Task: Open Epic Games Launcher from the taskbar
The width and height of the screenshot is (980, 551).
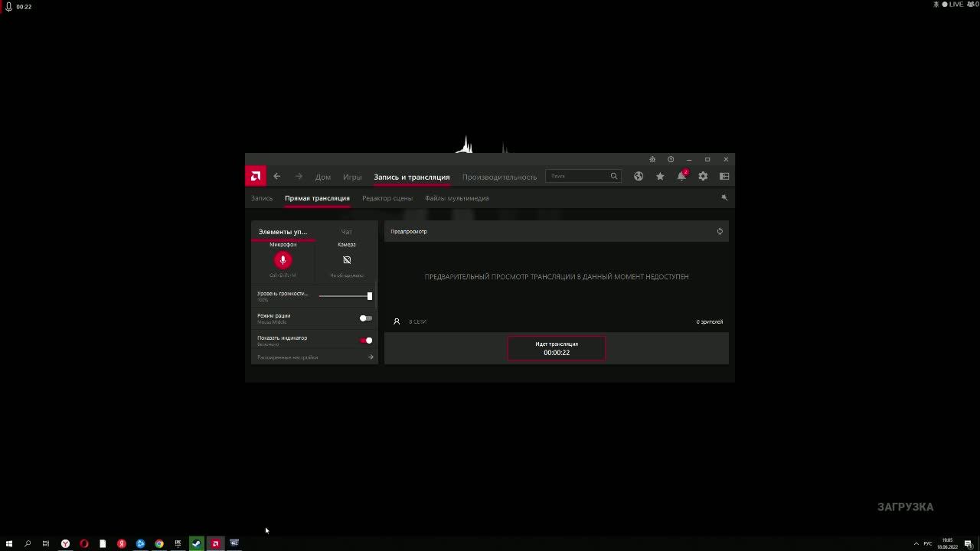Action: [178, 543]
